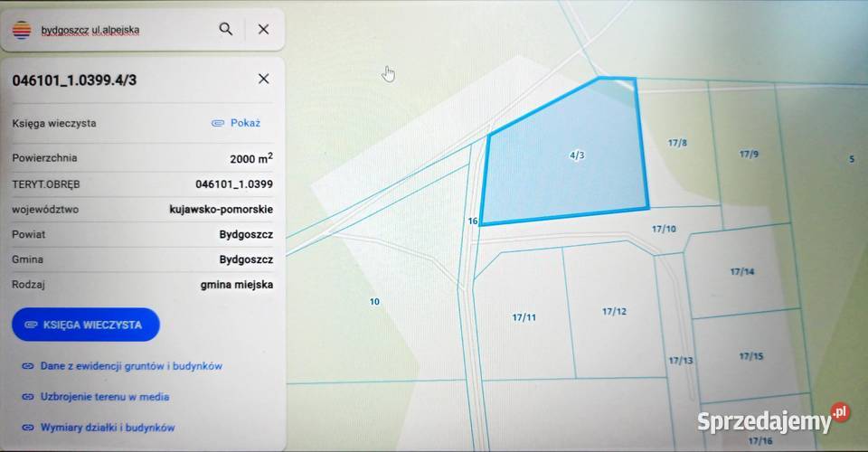Click link icon beside 'Uzbrojenie terenu w media'
Screen dimensions: 868x452
click(28, 397)
